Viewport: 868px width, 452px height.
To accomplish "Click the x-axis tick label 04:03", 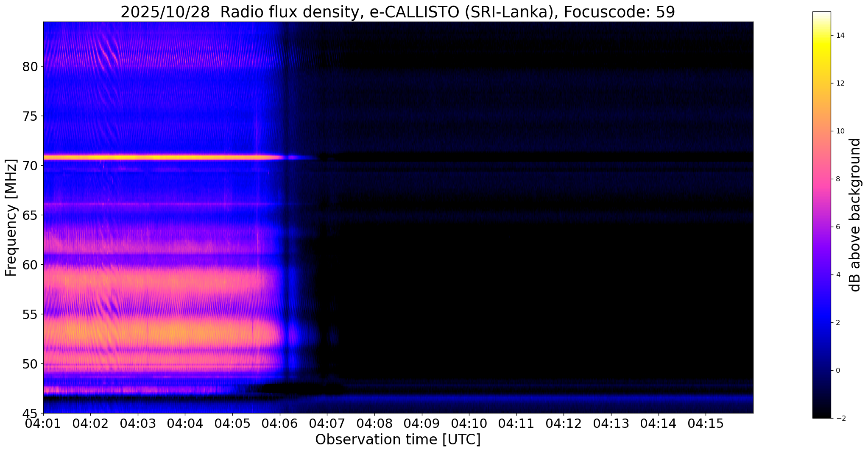I will (138, 424).
